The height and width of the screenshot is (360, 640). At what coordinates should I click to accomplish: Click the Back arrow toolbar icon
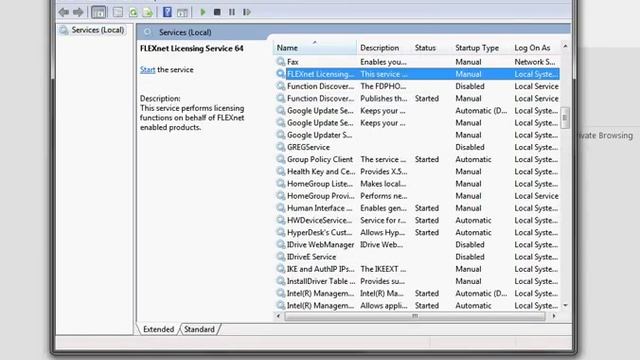[x=64, y=12]
